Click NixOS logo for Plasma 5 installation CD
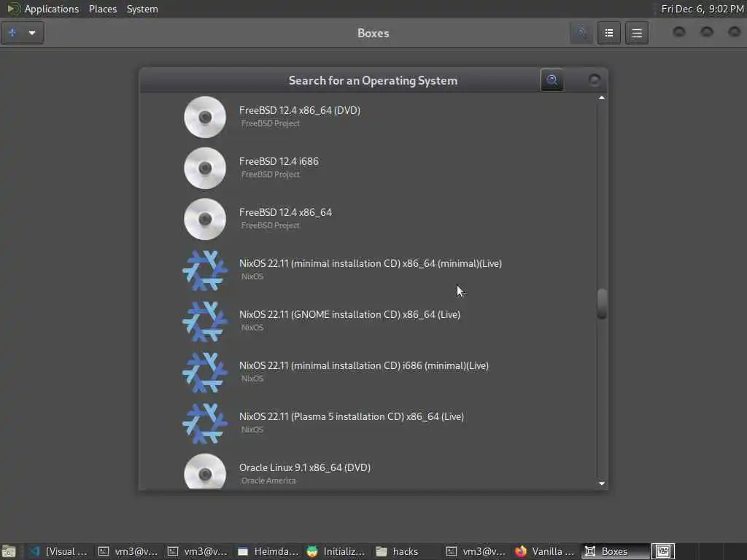Viewport: 747px width, 560px height. [205, 423]
